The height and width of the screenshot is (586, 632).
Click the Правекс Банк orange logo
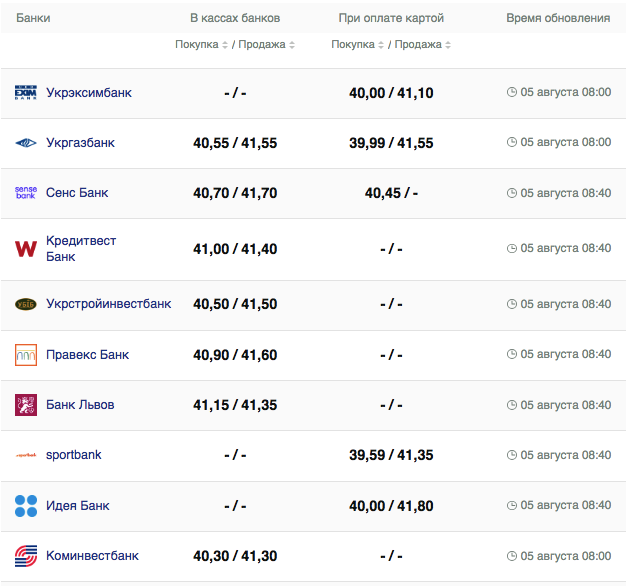[x=26, y=355]
